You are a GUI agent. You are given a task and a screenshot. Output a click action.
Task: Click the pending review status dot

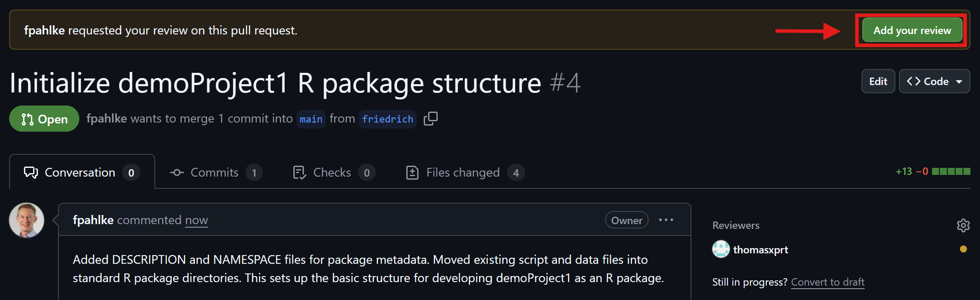tap(963, 249)
